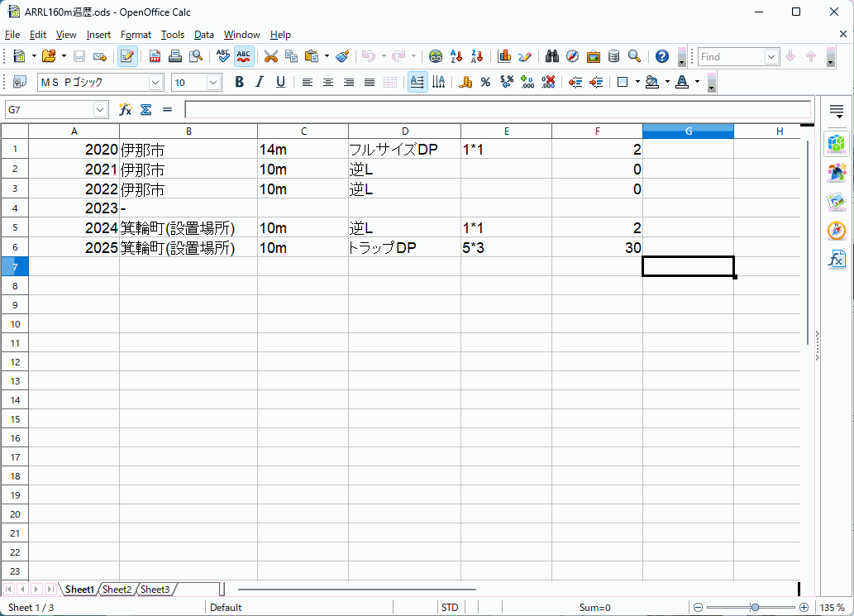Click the Export as PDF icon
854x616 pixels.
pyautogui.click(x=155, y=56)
